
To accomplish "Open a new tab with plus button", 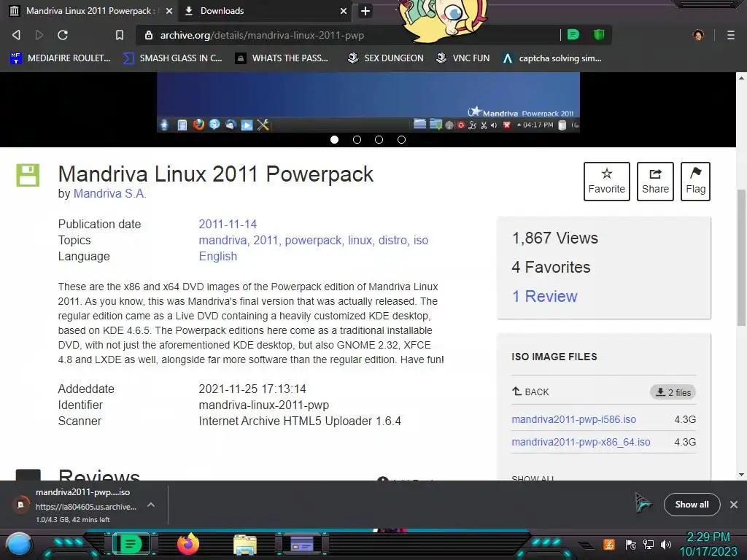I will (x=365, y=11).
